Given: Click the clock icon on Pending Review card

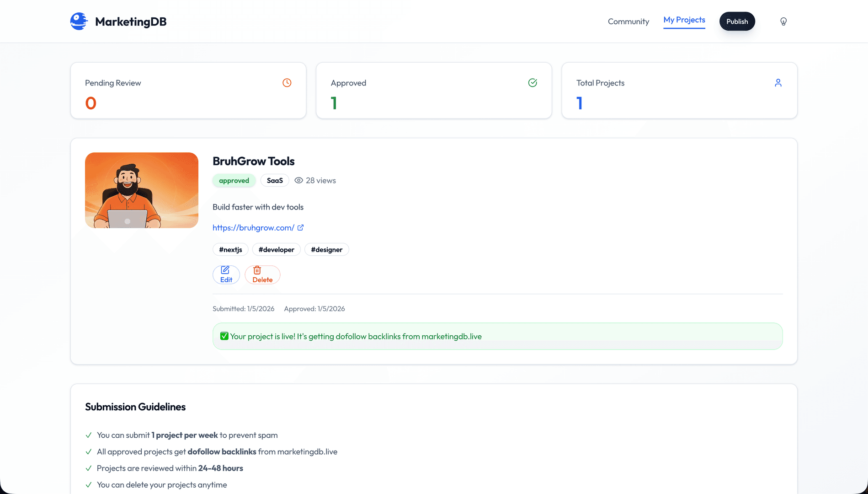Looking at the screenshot, I should (x=287, y=83).
